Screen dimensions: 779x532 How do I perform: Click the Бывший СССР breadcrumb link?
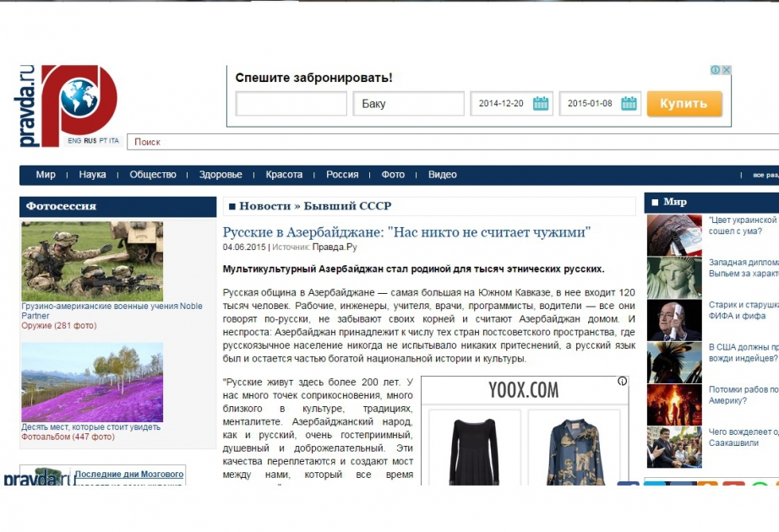pos(347,206)
